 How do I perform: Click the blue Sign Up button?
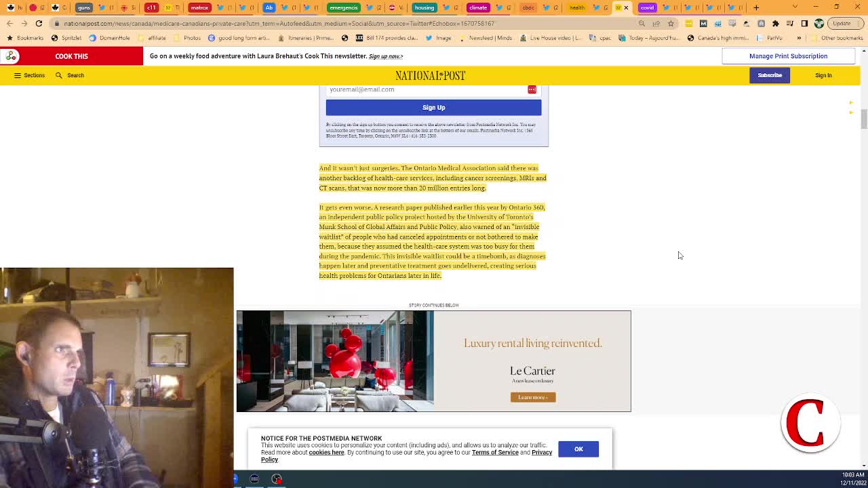433,107
